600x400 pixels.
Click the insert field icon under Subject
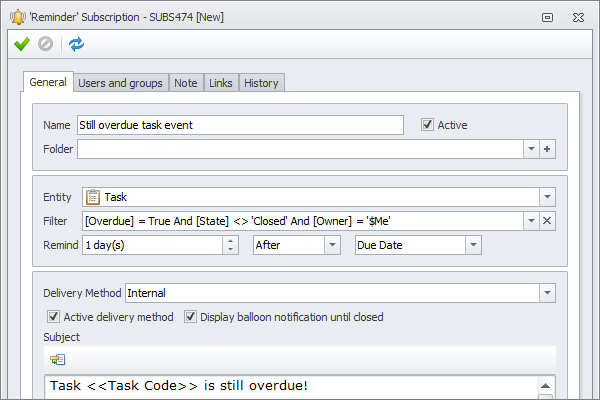click(57, 360)
